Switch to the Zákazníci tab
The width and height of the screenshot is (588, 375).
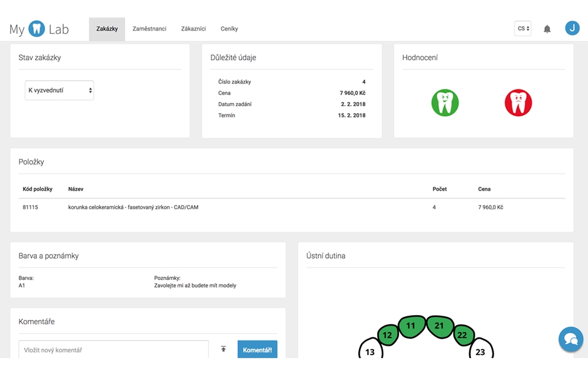(193, 29)
